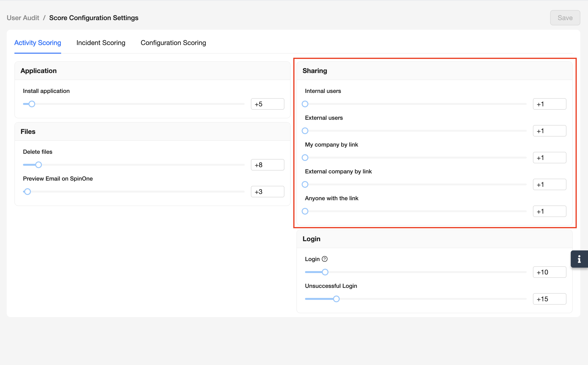Click the Login help question-mark icon
Viewport: 588px width, 365px height.
325,259
